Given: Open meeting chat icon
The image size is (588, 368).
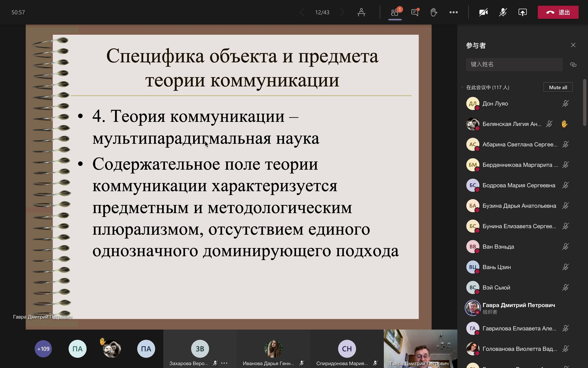Looking at the screenshot, I should click(x=415, y=12).
